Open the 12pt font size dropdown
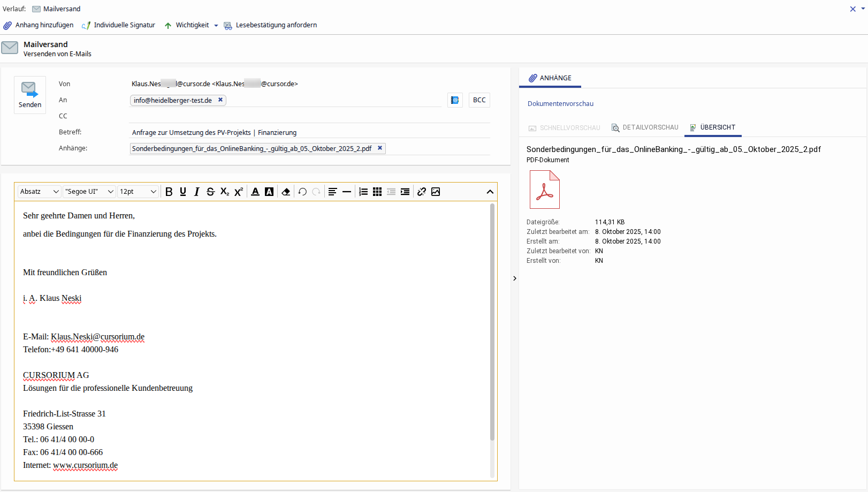 click(138, 192)
